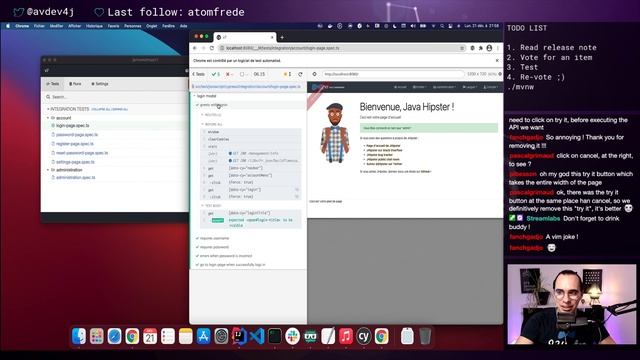Click the get [data-cy="navbar"] command
The width and height of the screenshot is (640, 360).
click(252, 168)
